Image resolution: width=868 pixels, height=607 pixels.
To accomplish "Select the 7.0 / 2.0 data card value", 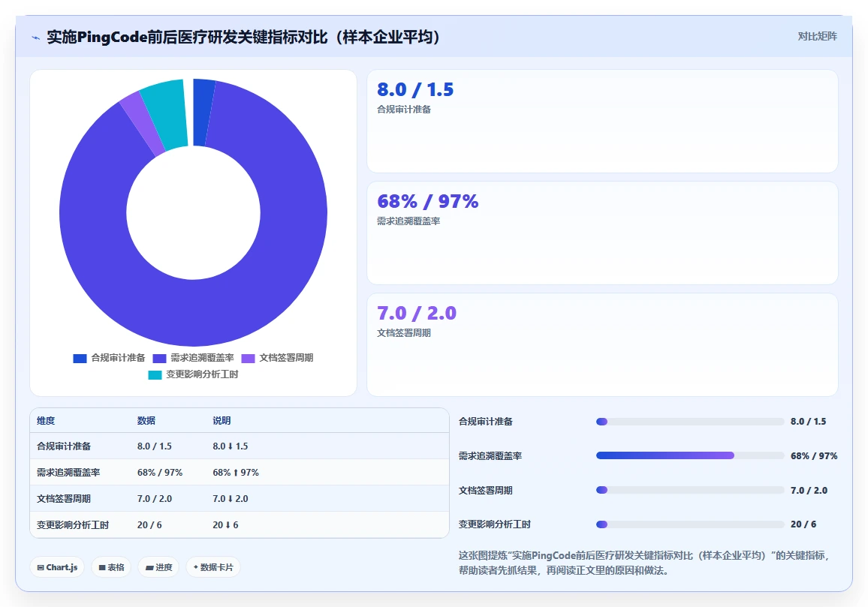I will (x=416, y=313).
